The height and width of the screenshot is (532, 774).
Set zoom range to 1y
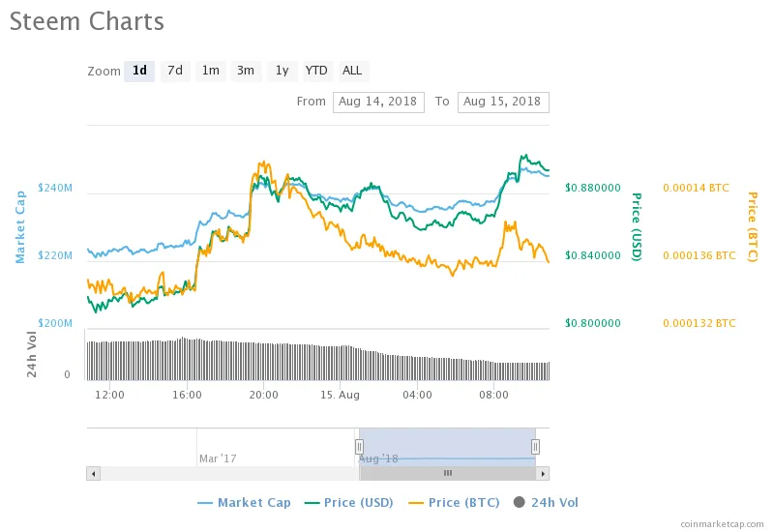pyautogui.click(x=282, y=71)
